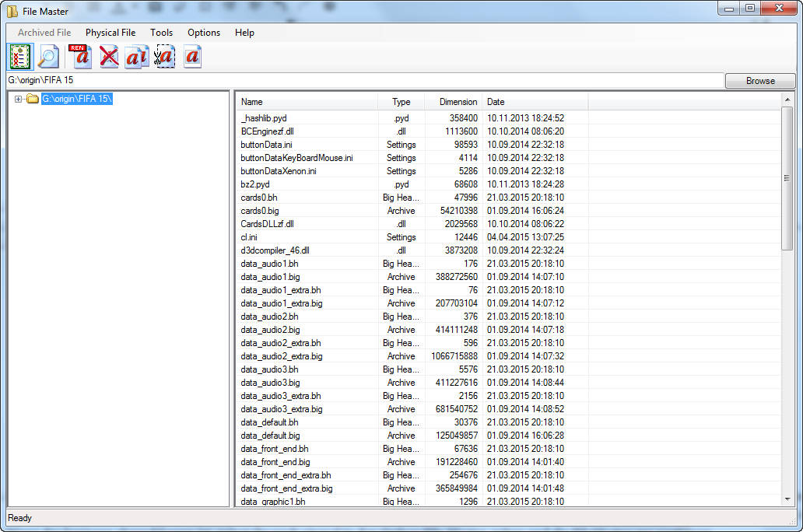Click the Browse button
This screenshot has height=532, width=803.
click(760, 80)
